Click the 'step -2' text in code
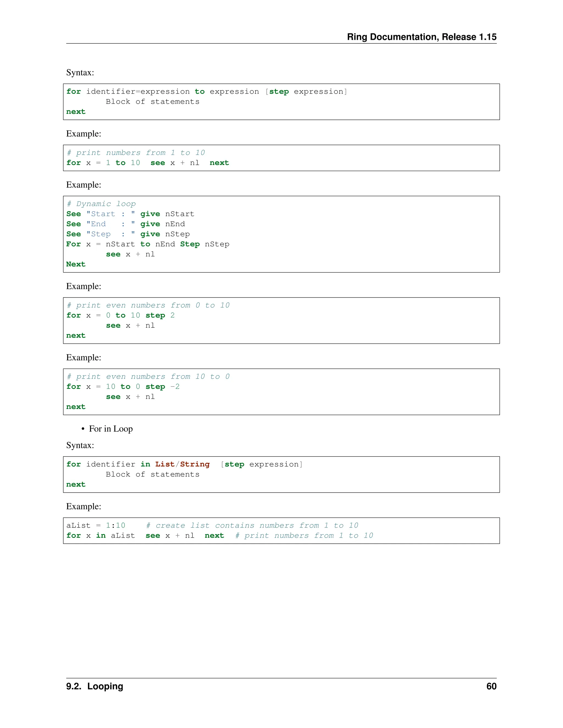Screen dimensions: 563x728 tap(162, 387)
